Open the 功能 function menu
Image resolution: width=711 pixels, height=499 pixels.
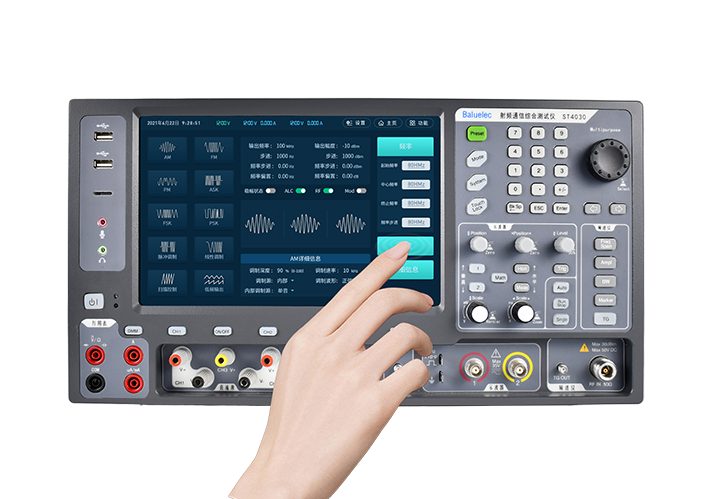click(420, 122)
